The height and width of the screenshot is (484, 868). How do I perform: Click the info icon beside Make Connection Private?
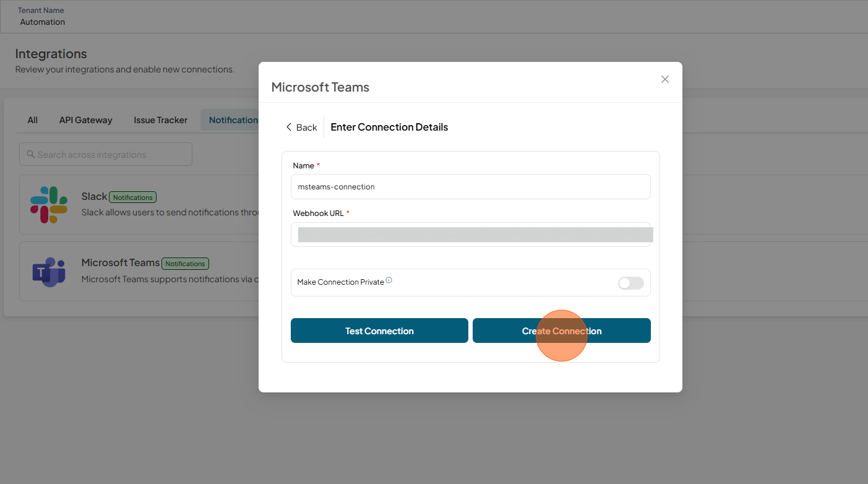389,280
